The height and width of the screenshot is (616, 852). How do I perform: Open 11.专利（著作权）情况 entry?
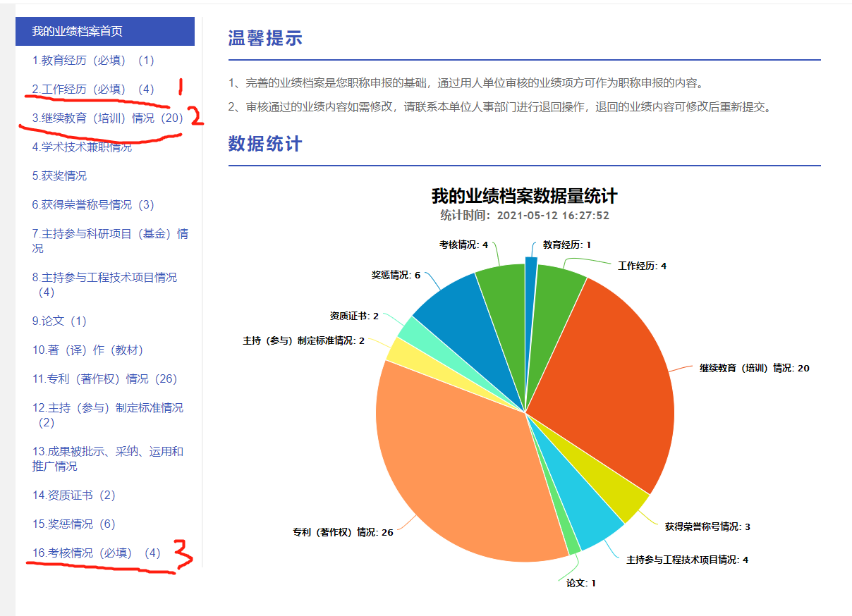[104, 378]
